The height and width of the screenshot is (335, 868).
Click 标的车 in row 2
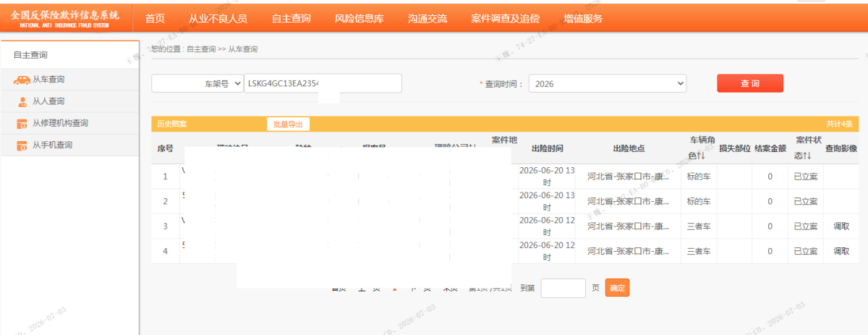click(x=699, y=201)
